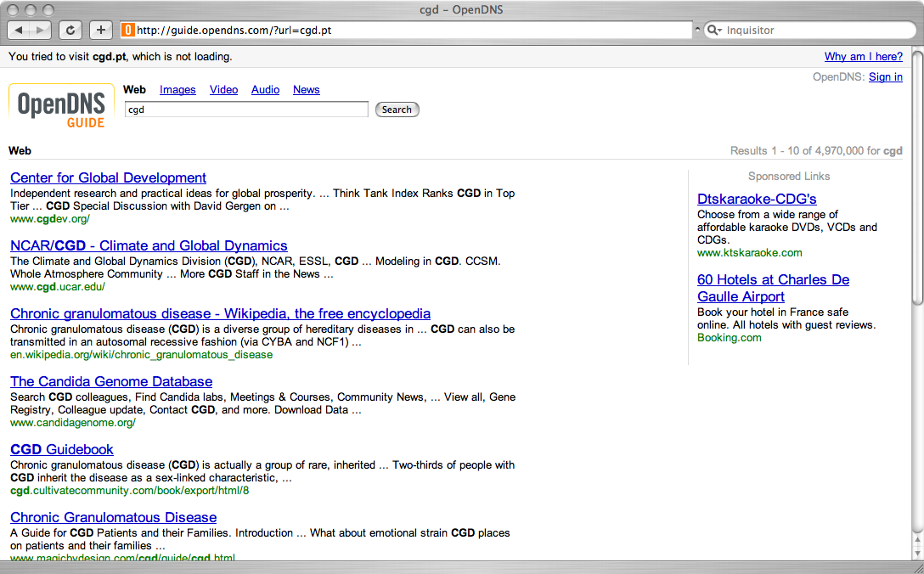Click the window resize grip corner
This screenshot has width=924, height=574.
click(x=918, y=567)
